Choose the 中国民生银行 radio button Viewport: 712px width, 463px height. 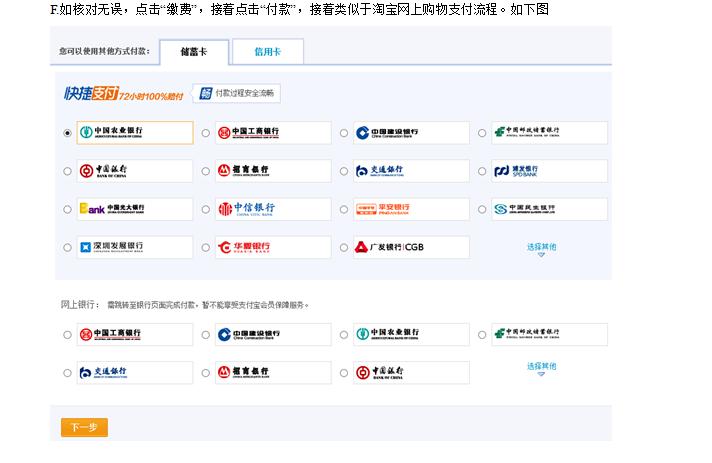(x=482, y=209)
